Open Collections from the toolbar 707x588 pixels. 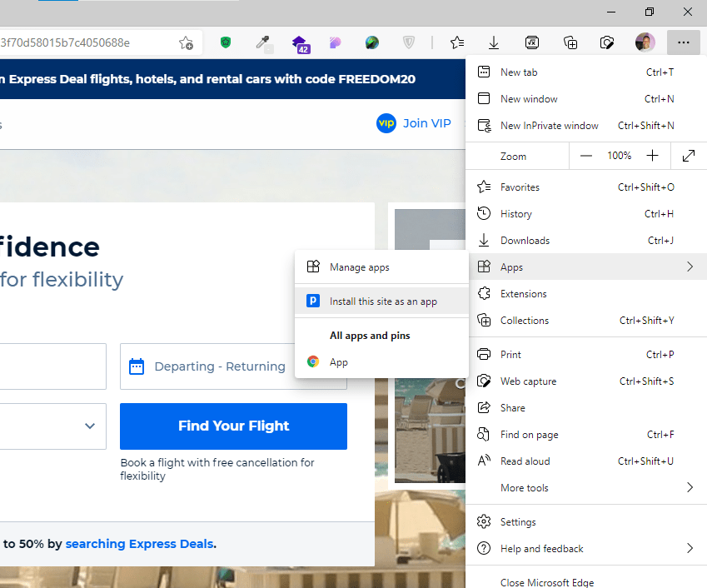pos(570,42)
